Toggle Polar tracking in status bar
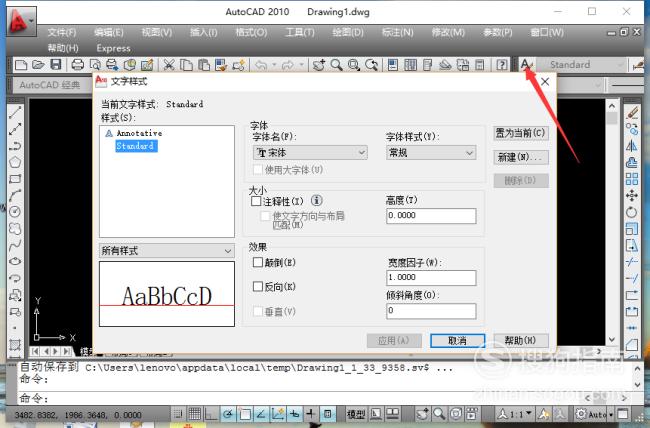The width and height of the screenshot is (650, 428). (228, 413)
